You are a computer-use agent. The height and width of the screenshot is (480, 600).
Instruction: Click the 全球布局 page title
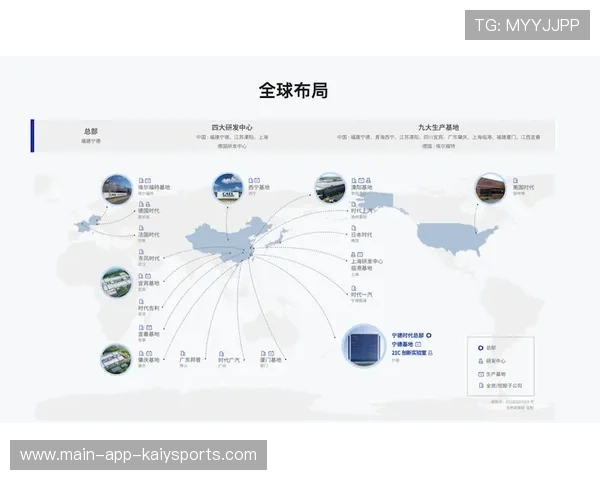point(293,91)
